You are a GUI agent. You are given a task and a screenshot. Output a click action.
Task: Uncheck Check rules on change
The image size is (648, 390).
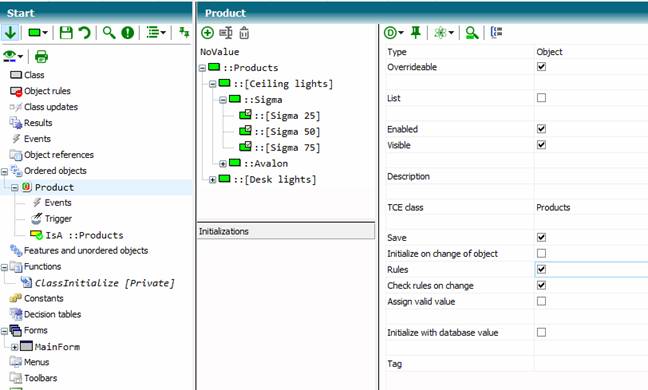pos(541,285)
